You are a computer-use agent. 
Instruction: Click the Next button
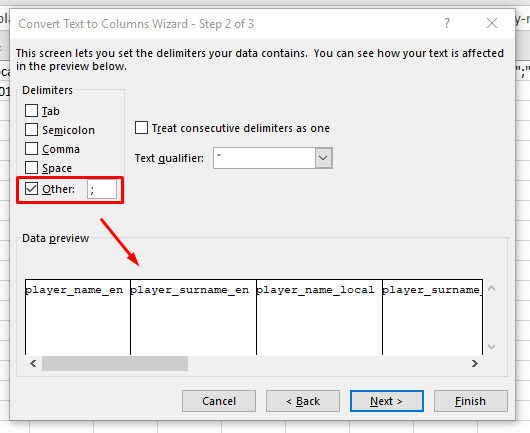coord(387,401)
